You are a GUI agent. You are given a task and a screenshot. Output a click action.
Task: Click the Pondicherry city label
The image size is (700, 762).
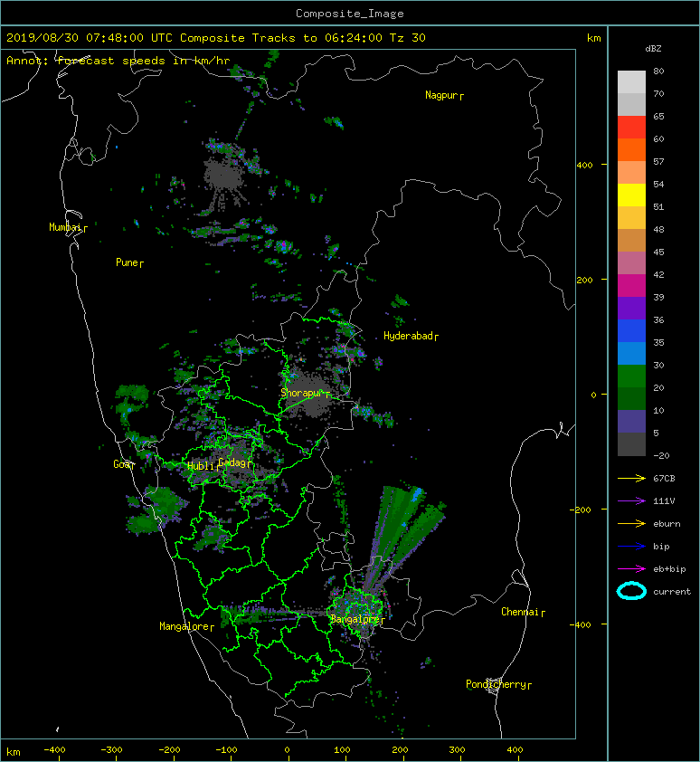(x=496, y=684)
